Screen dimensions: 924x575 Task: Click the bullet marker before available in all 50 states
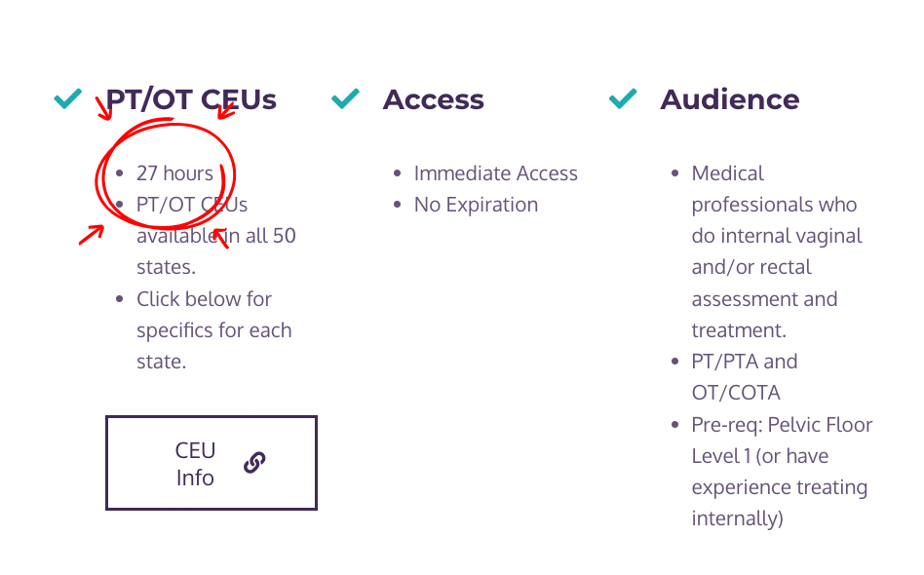tap(121, 205)
